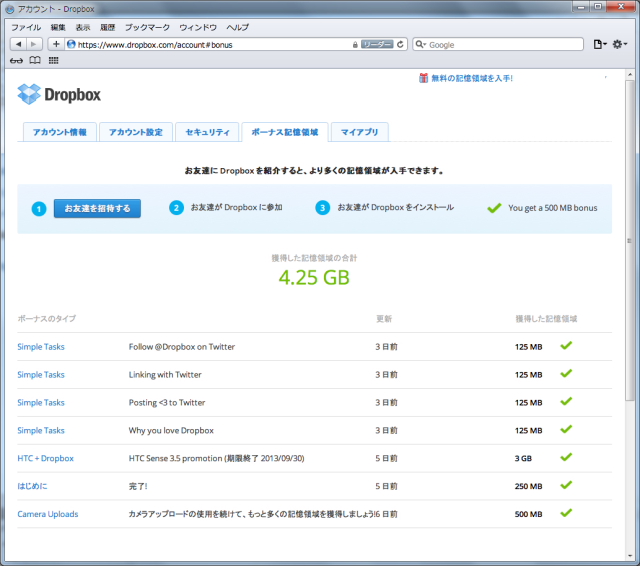Click the Camera Uploads link

(47, 514)
